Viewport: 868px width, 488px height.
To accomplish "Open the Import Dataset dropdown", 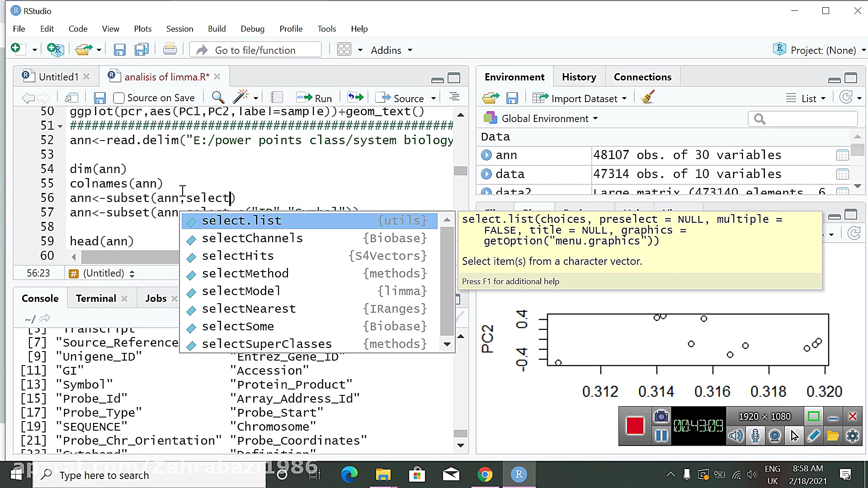I will (580, 98).
